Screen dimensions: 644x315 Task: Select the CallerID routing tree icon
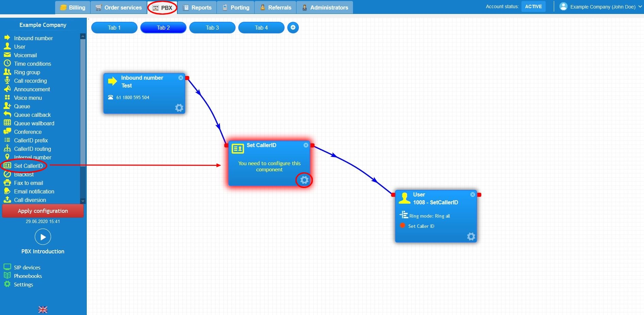[7, 148]
